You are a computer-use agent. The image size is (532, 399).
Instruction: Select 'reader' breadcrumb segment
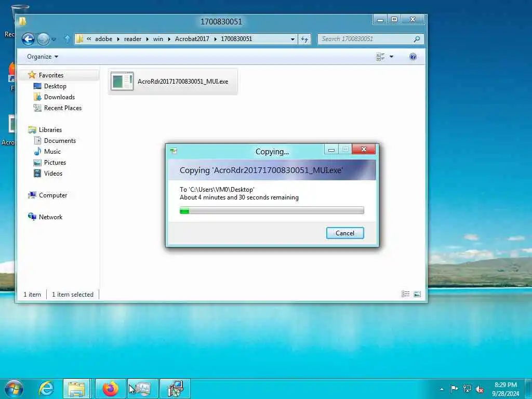click(x=132, y=38)
